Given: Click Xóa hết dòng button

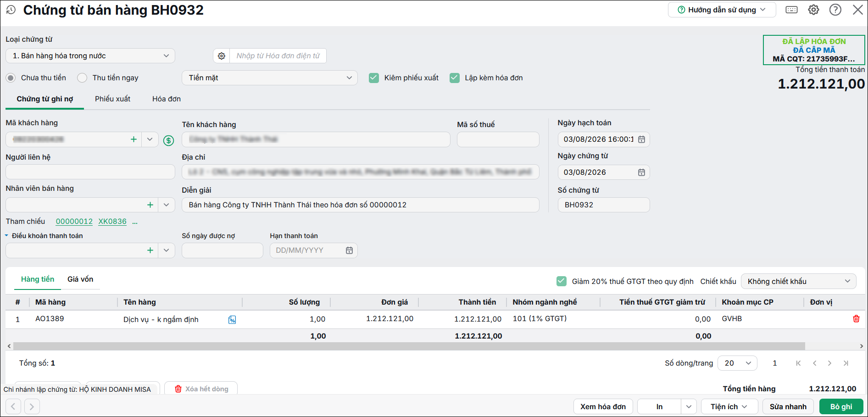Looking at the screenshot, I should pos(201,389).
